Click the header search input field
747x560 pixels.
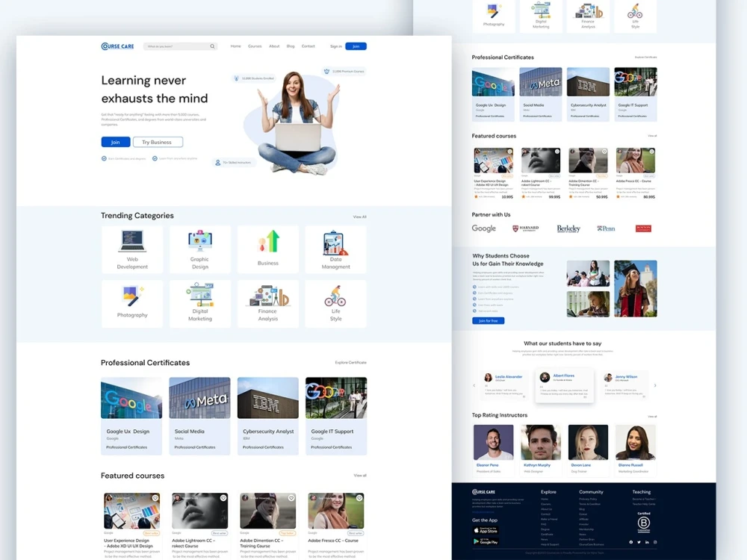180,46
